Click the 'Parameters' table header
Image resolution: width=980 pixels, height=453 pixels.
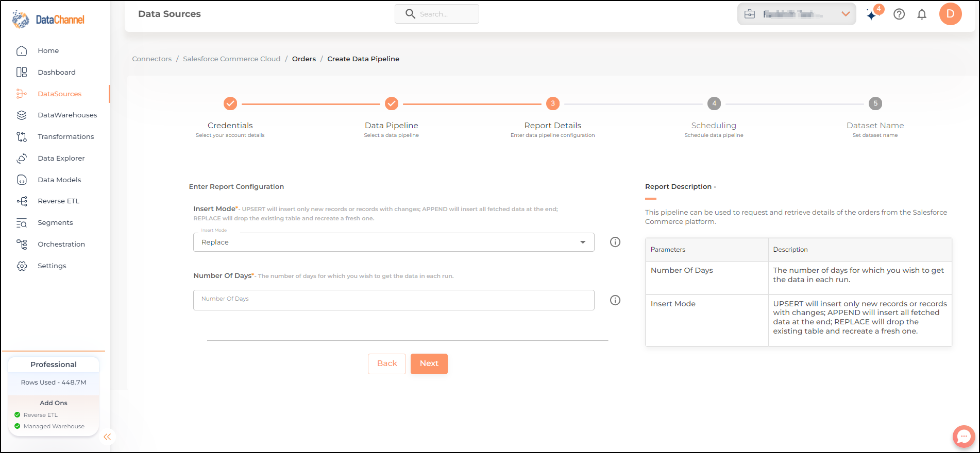click(x=668, y=250)
